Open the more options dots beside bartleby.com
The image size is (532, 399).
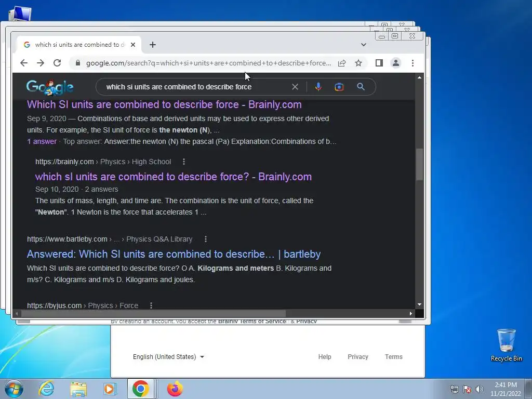pos(206,239)
